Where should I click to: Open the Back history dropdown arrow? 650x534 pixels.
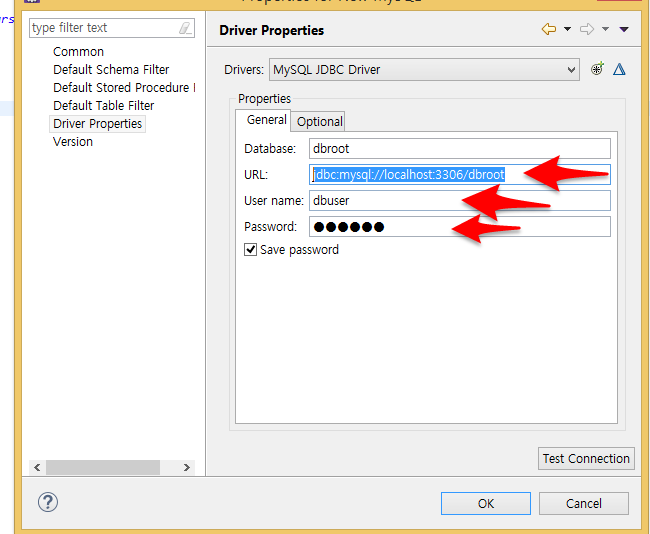567,29
